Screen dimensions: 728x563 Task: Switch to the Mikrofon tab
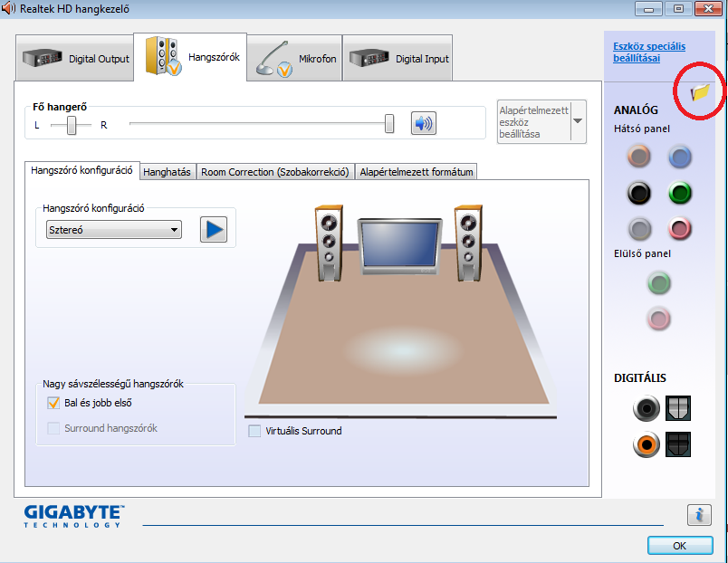(298, 59)
